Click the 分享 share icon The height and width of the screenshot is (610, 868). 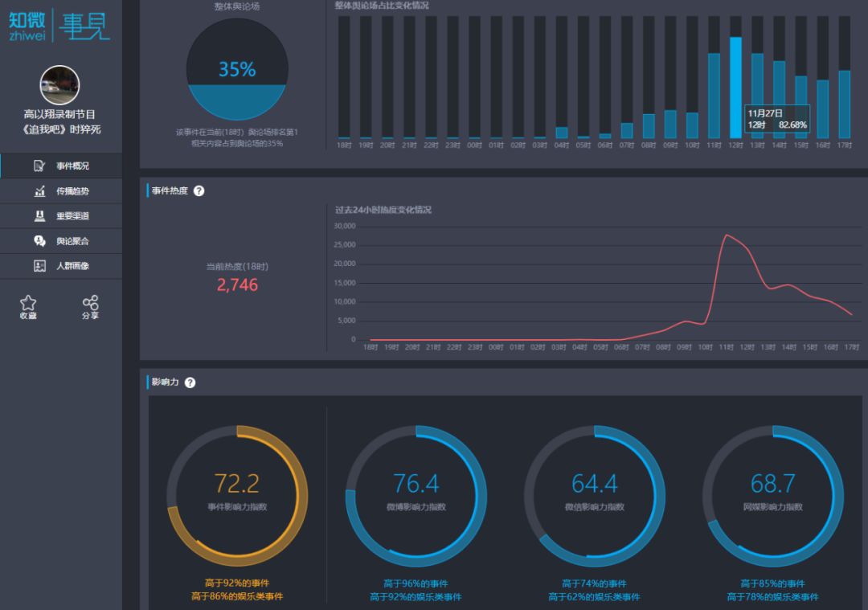(x=90, y=302)
